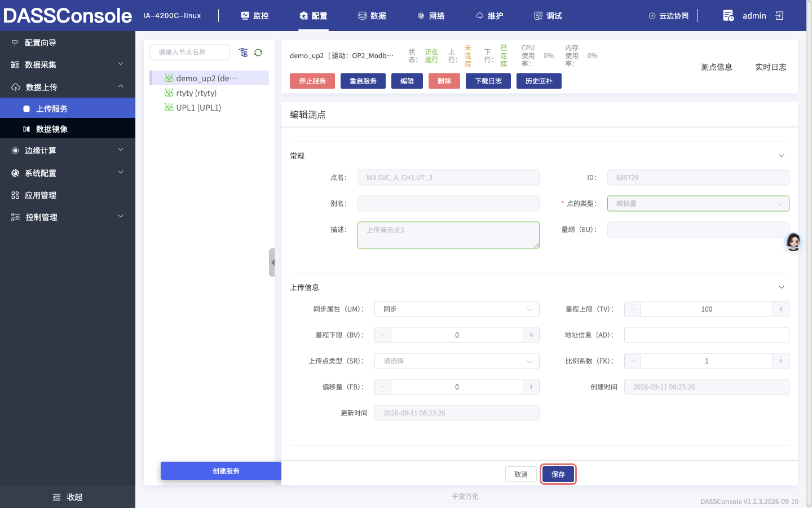The image size is (812, 508).
Task: Collapse the 上传信息 section chevron
Action: [782, 287]
